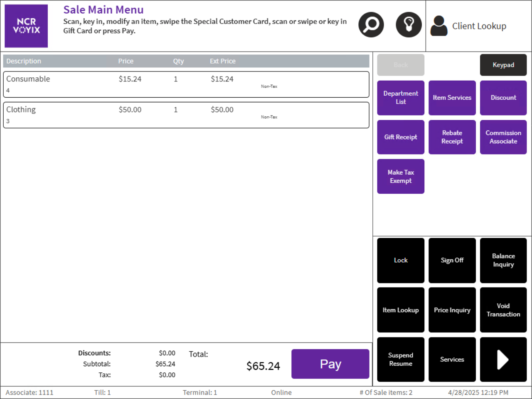Screen dimensions: 532x399
Task: Void Transaction button
Action: (x=503, y=310)
